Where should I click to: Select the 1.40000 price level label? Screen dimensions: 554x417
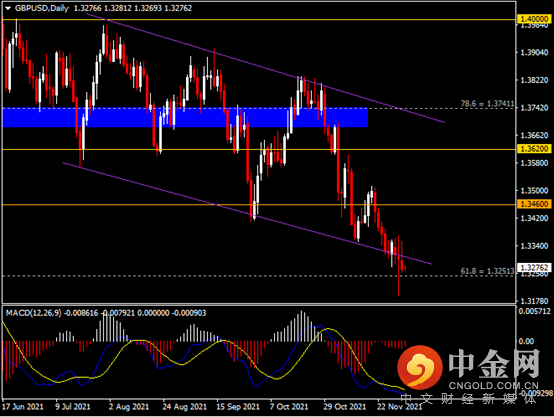pyautogui.click(x=534, y=19)
